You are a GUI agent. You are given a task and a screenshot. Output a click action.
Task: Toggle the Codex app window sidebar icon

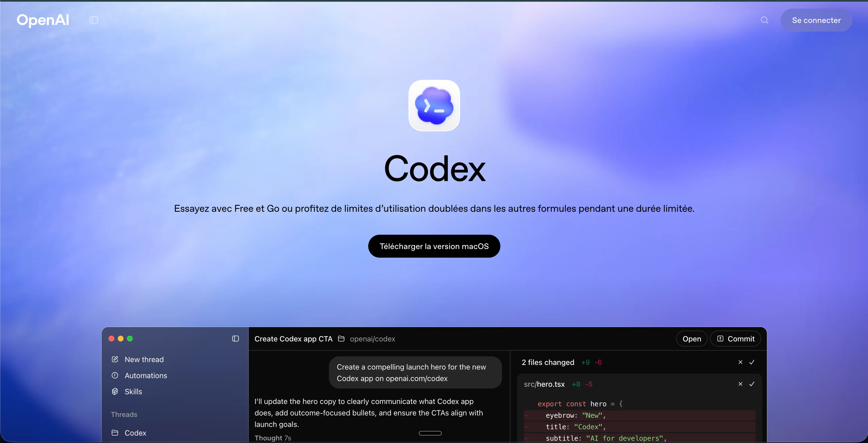pyautogui.click(x=236, y=339)
